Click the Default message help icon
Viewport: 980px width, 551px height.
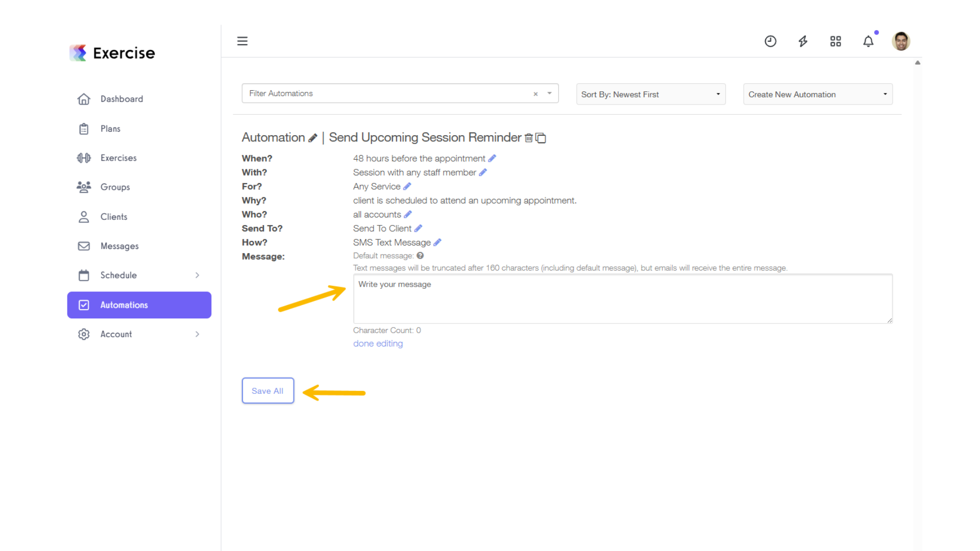pos(420,256)
